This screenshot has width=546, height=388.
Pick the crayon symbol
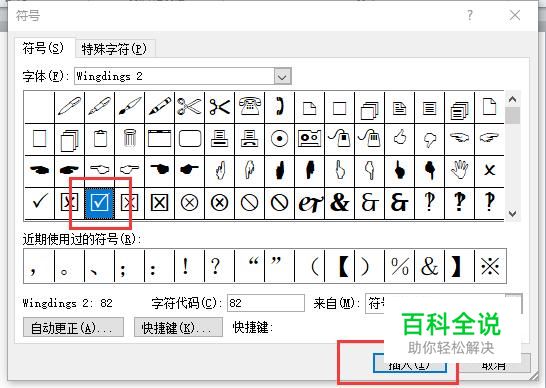coord(159,107)
